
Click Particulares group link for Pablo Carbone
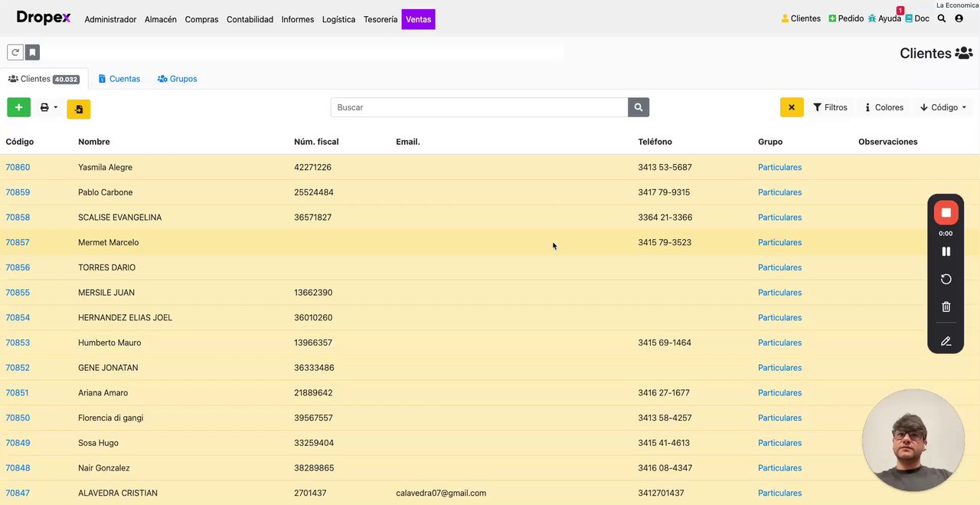coord(779,192)
